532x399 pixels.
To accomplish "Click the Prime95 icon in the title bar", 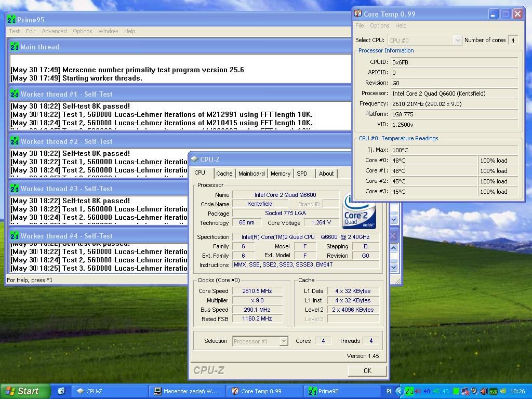I will [11, 20].
